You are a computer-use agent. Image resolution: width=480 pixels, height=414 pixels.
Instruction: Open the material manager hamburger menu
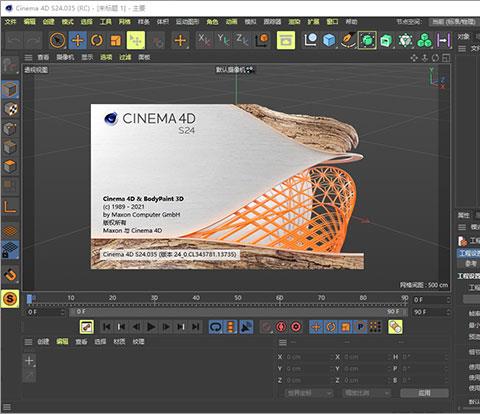[x=29, y=342]
